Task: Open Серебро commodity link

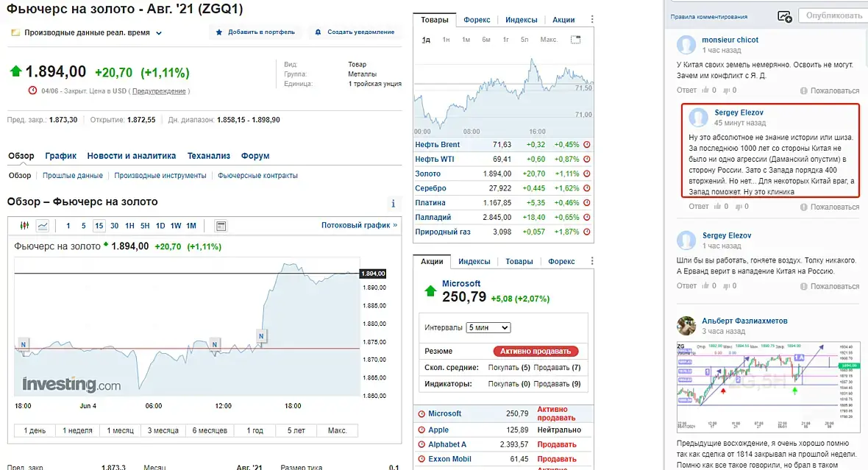Action: coord(430,188)
